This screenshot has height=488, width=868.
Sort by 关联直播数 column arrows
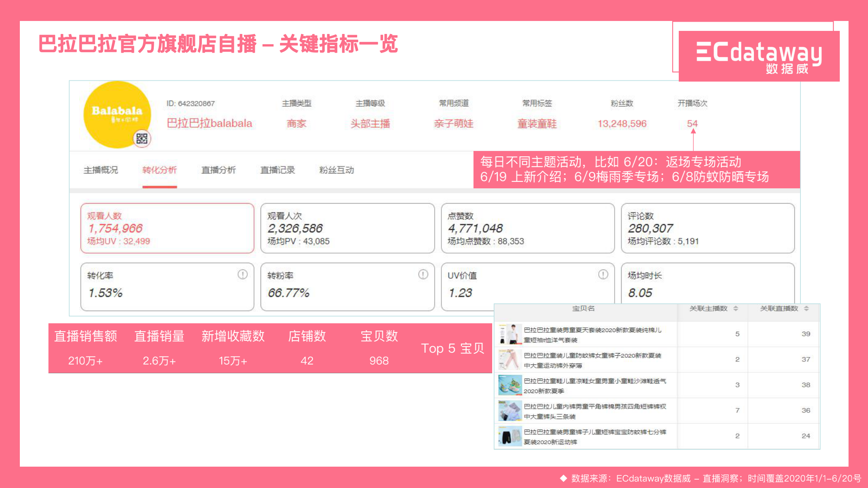click(806, 308)
